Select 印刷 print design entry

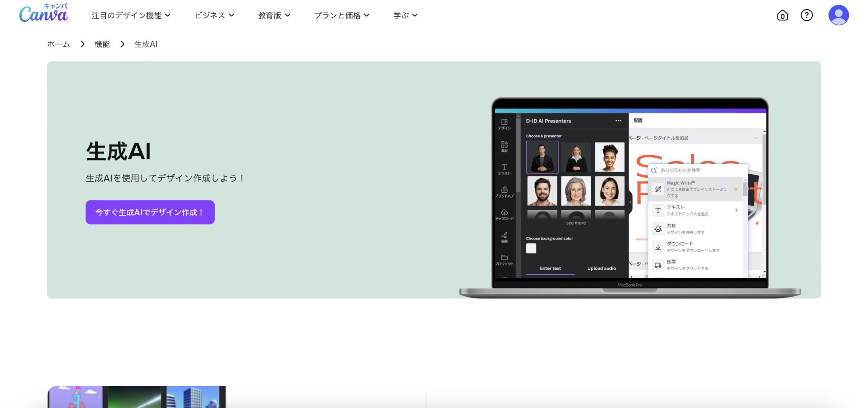click(x=695, y=265)
